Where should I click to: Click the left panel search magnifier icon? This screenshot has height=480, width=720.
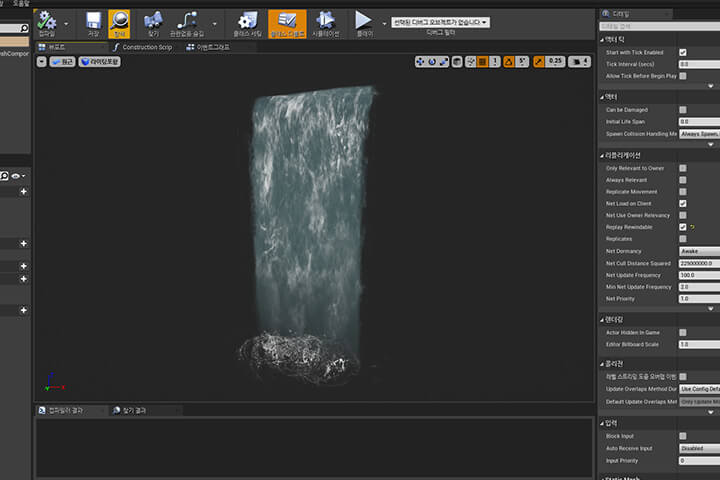tap(24, 28)
